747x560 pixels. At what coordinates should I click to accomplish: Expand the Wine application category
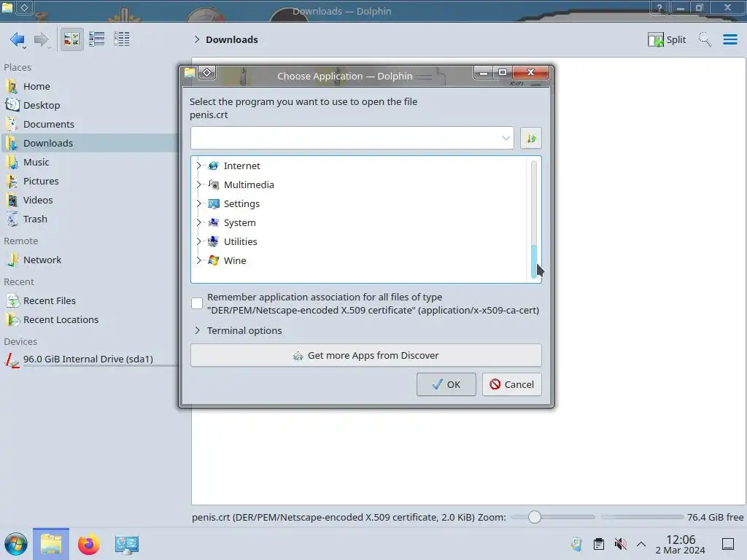198,261
